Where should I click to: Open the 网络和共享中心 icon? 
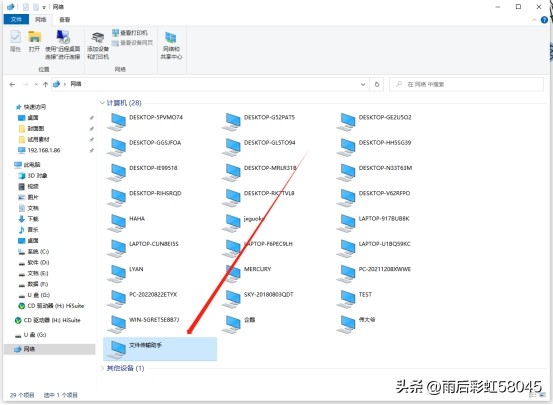(171, 37)
